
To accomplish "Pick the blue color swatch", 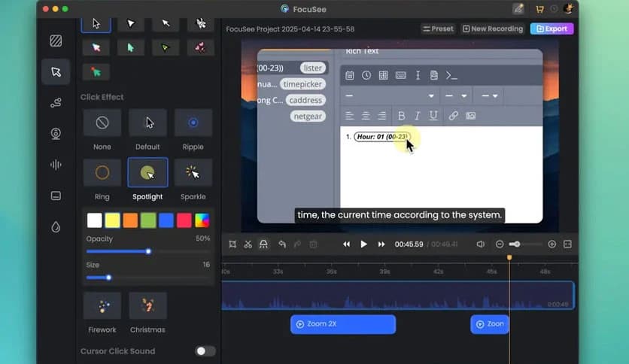I will coord(166,220).
